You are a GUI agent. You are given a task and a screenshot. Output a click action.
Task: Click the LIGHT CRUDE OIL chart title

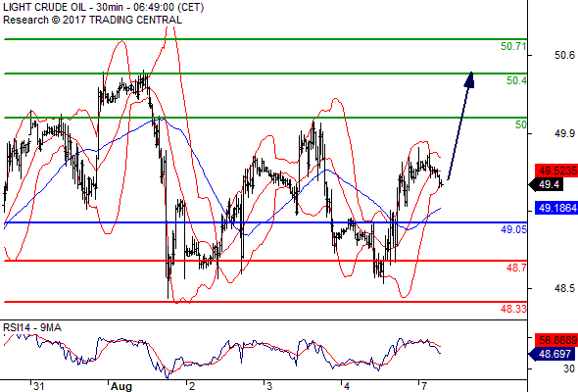[45, 7]
